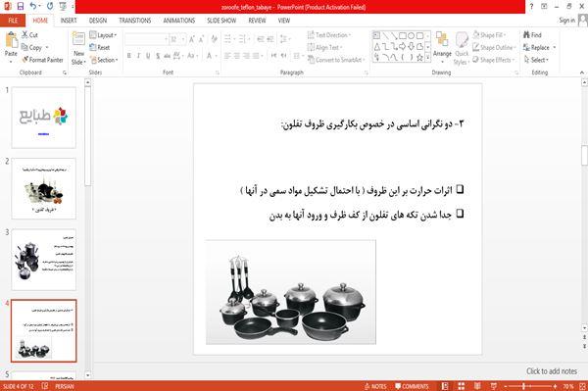588x391 pixels.
Task: Open the font size dropdown
Action: (183, 39)
